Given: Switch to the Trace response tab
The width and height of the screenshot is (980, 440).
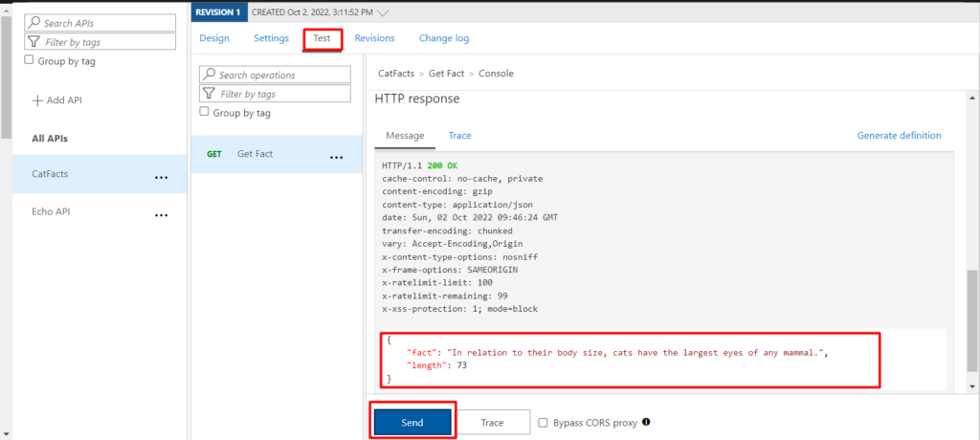Looking at the screenshot, I should 460,136.
